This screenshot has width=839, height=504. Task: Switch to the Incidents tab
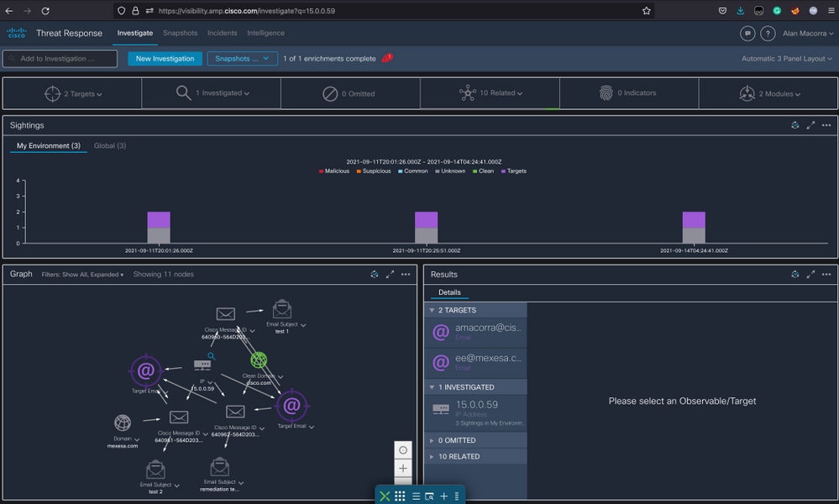coord(222,33)
